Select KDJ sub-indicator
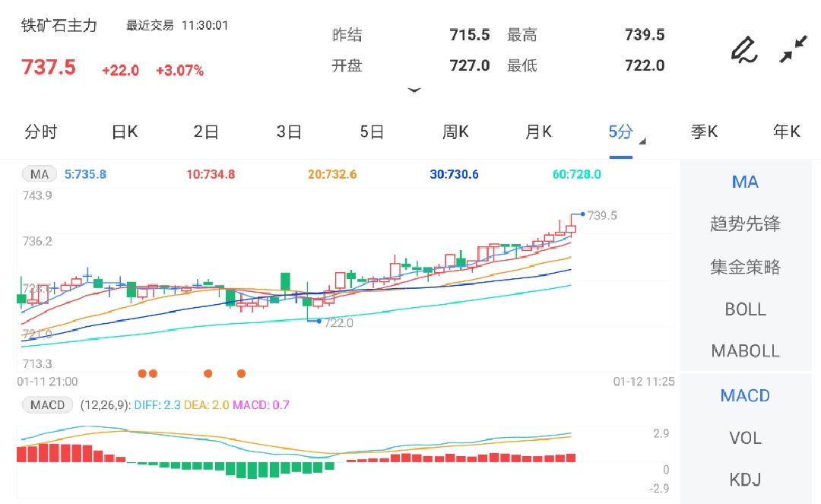 pyautogui.click(x=745, y=480)
